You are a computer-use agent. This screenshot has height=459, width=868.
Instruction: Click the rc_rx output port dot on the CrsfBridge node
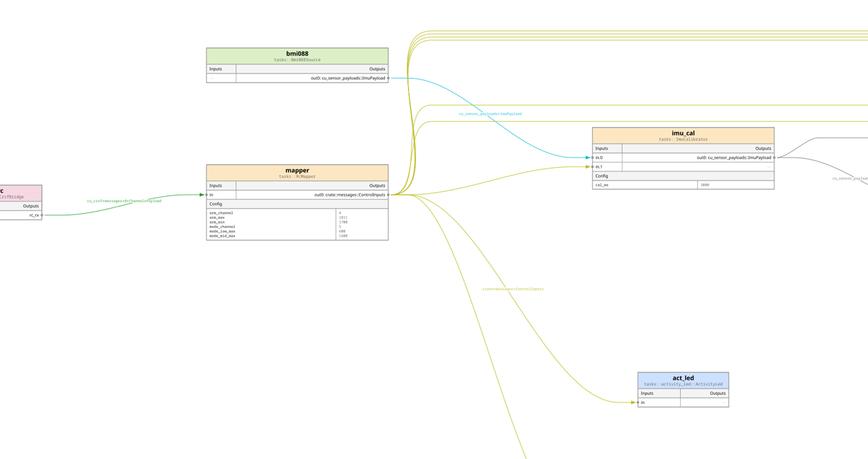coord(43,215)
